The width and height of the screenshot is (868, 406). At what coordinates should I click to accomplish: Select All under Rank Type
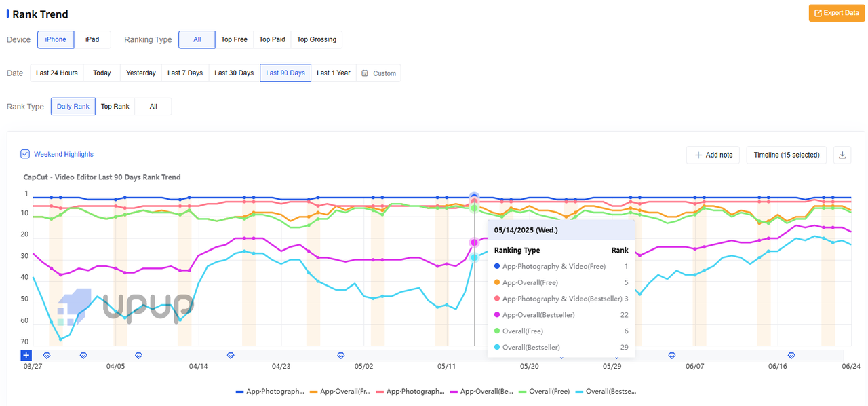click(x=153, y=107)
